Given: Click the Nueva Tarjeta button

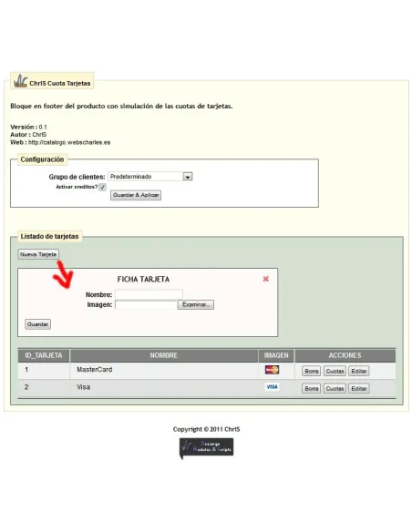Looking at the screenshot, I should [38, 254].
